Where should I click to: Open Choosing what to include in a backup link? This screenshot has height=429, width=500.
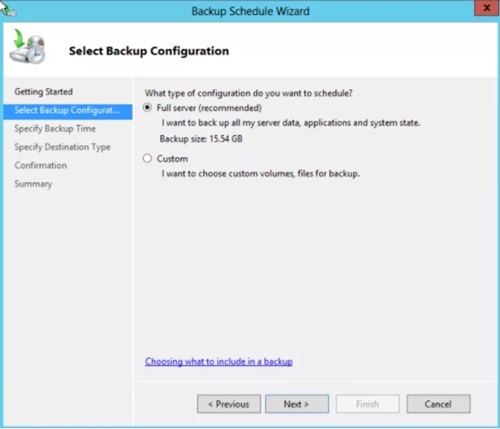tap(219, 362)
